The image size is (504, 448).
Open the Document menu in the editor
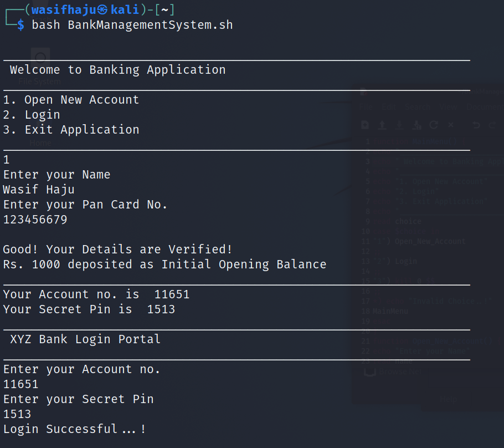(x=485, y=106)
